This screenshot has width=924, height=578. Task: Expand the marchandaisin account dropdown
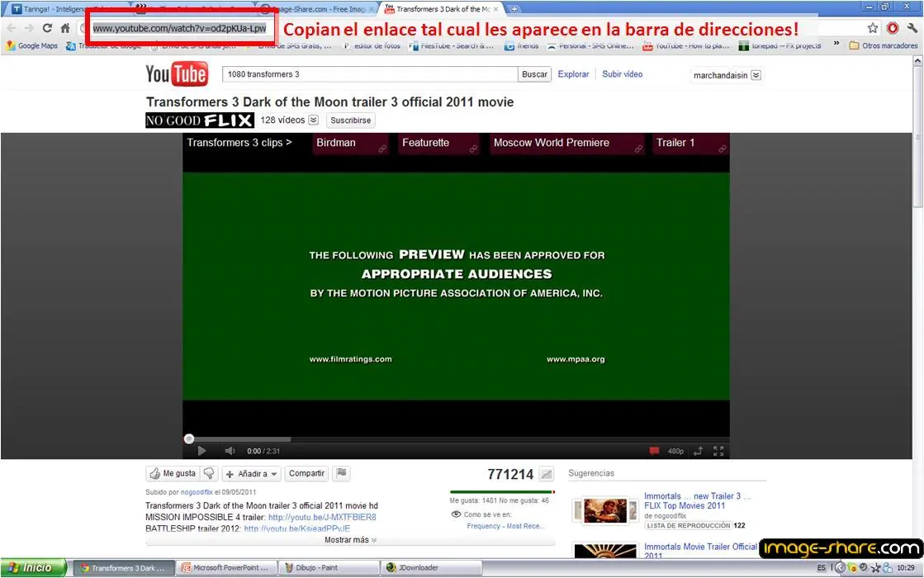pyautogui.click(x=756, y=75)
